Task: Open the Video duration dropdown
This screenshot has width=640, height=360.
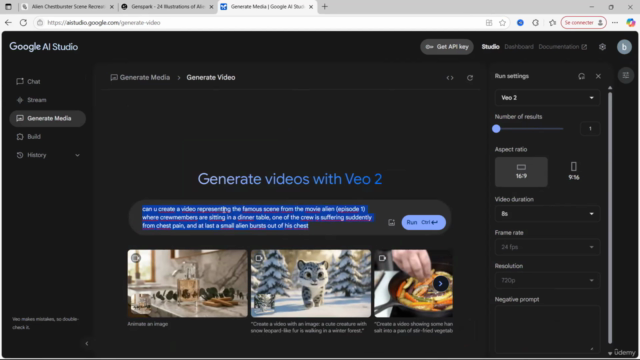Action: (x=547, y=214)
